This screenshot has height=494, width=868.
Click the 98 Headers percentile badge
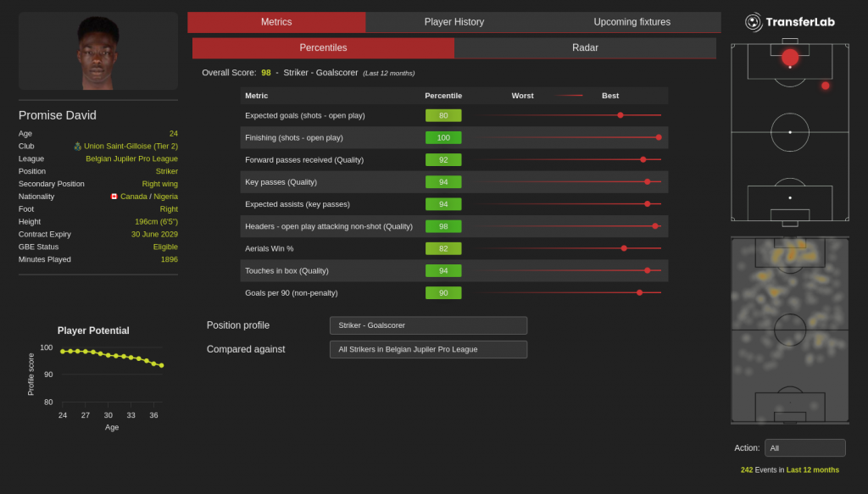click(443, 226)
